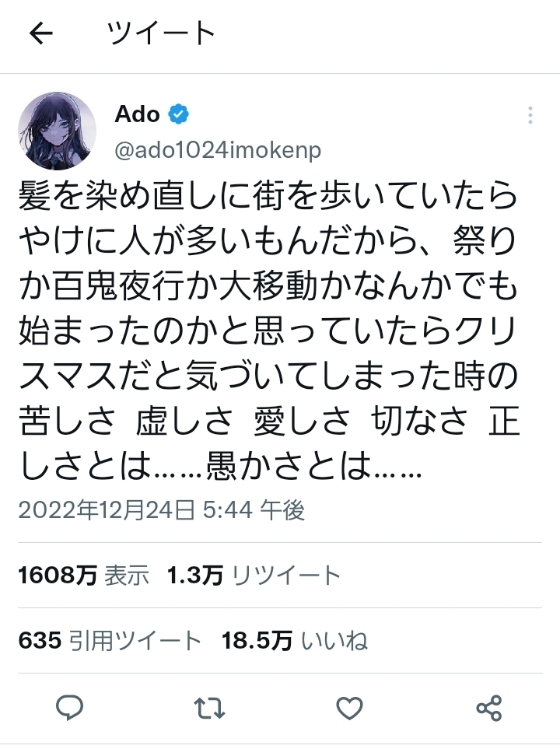Open the share icon options
The image size is (560, 749).
pyautogui.click(x=488, y=707)
